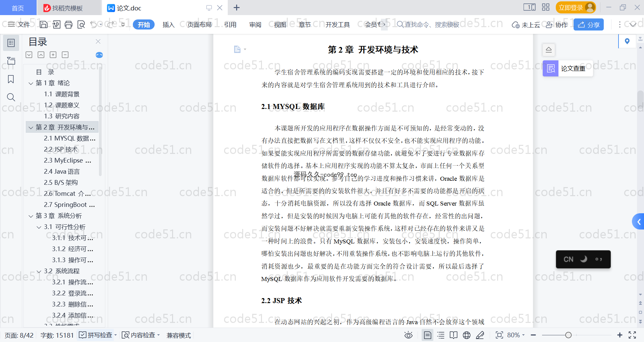This screenshot has width=644, height=342.
Task: Click the Collapse All icon in the Outline pane
Action: [41, 55]
